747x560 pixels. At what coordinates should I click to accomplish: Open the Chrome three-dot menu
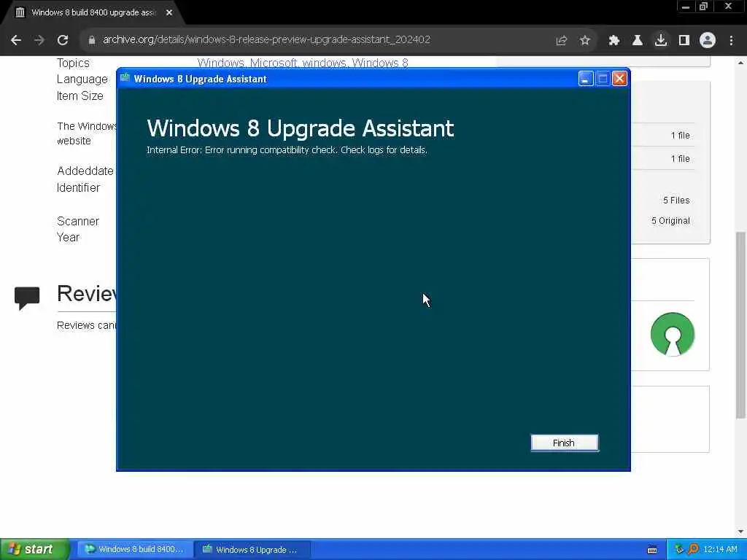click(731, 41)
